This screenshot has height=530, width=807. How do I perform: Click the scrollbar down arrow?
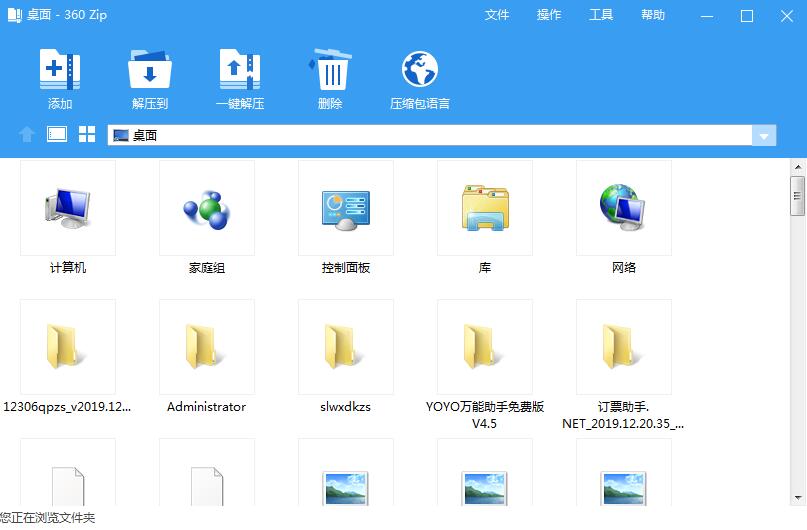pyautogui.click(x=797, y=498)
